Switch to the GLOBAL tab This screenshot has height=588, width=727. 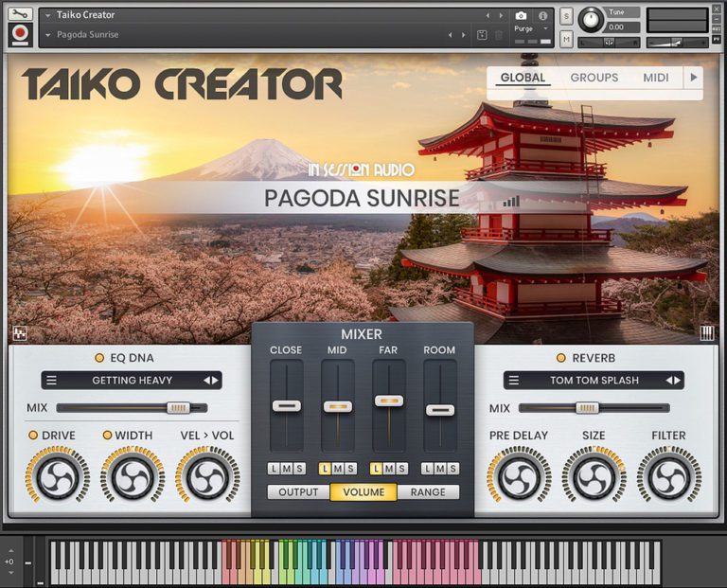coord(523,78)
